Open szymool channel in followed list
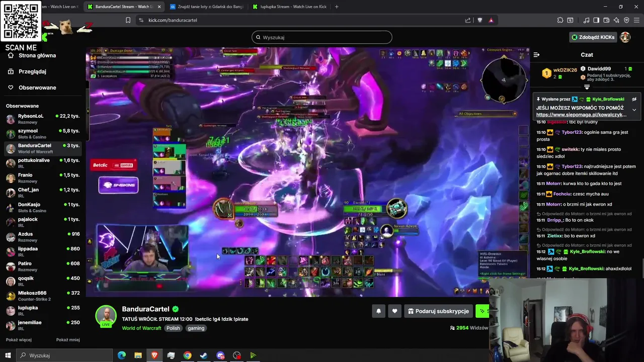 (x=43, y=133)
